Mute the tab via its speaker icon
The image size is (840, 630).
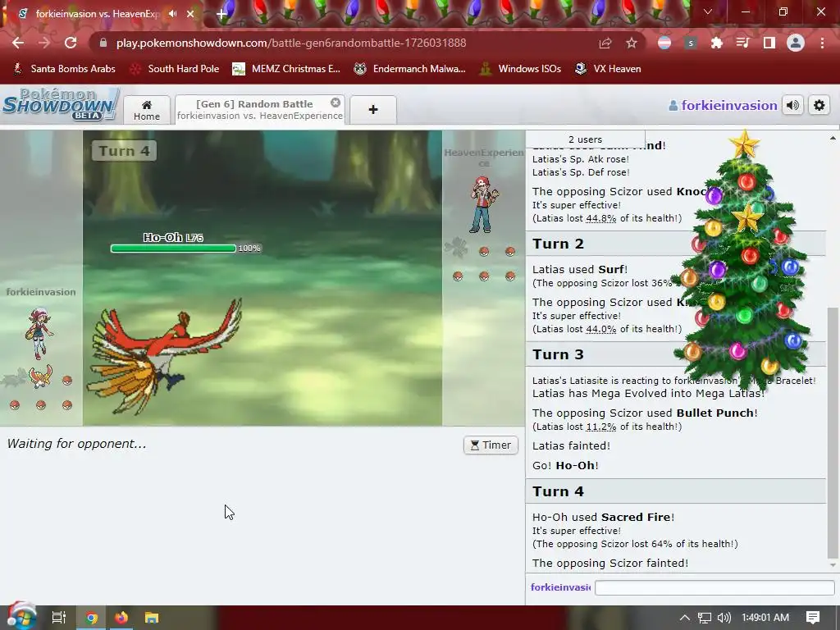tap(172, 14)
